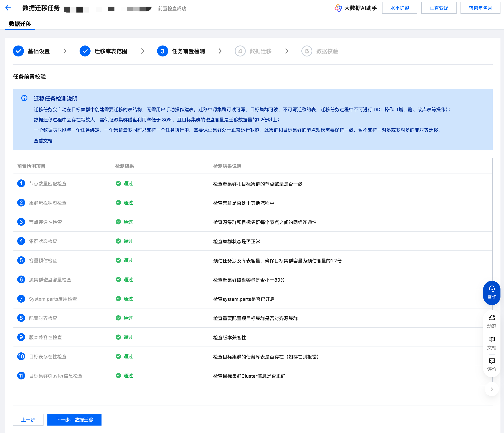Click green pass icon for 节点数量匹配检查
This screenshot has width=504, height=433.
118,184
